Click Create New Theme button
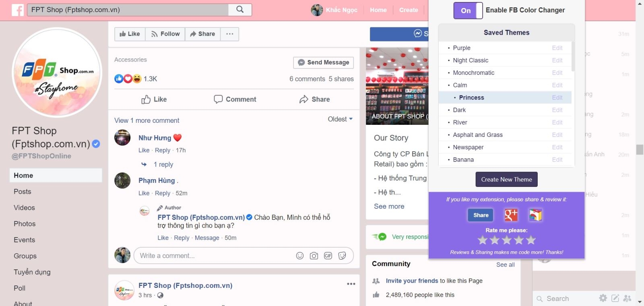The image size is (644, 306). click(506, 180)
